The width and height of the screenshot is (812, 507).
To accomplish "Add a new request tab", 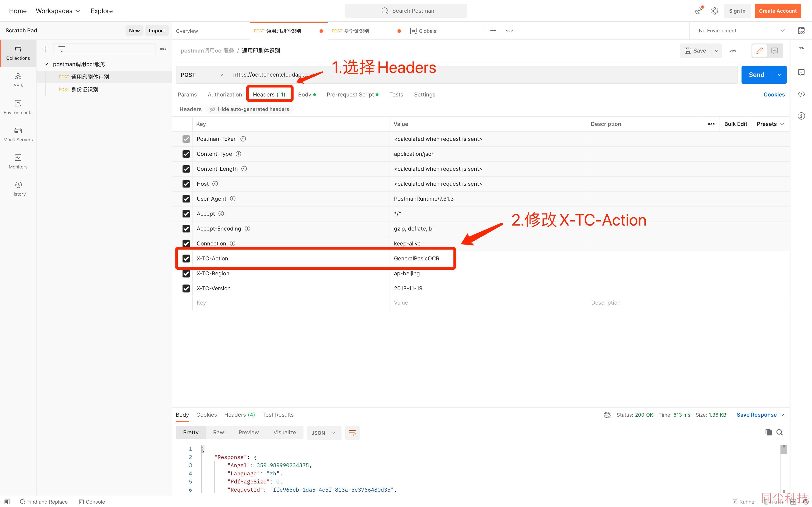I will click(x=493, y=31).
